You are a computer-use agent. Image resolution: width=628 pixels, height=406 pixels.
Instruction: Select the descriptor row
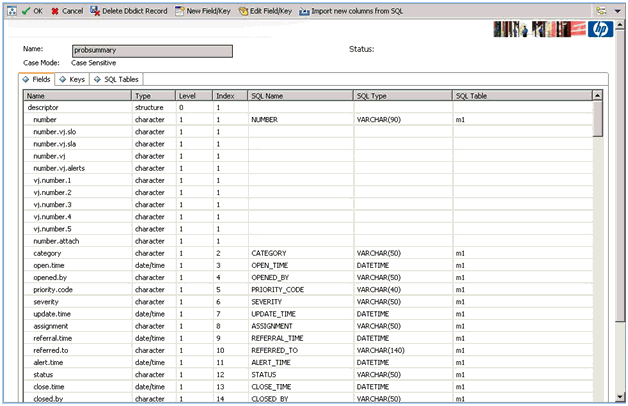click(x=308, y=107)
